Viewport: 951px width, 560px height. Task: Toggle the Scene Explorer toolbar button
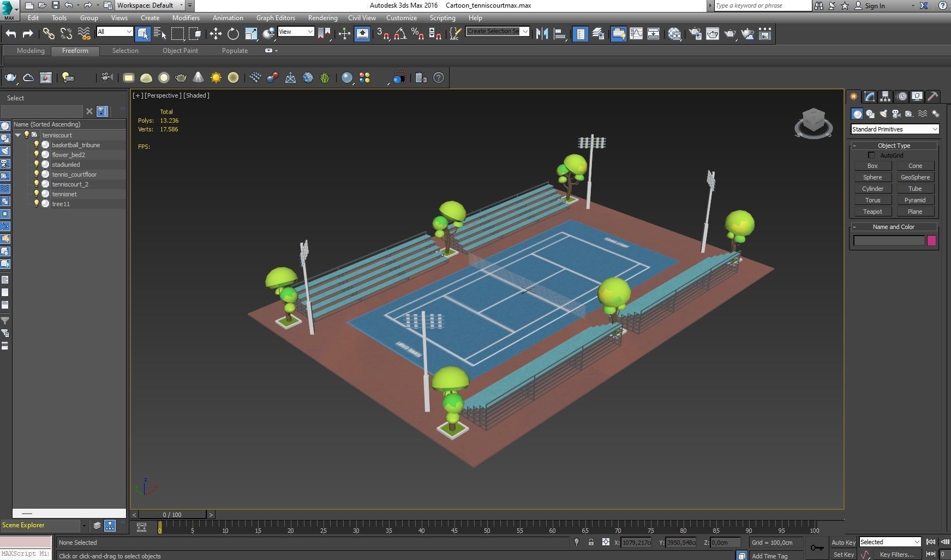click(x=581, y=34)
